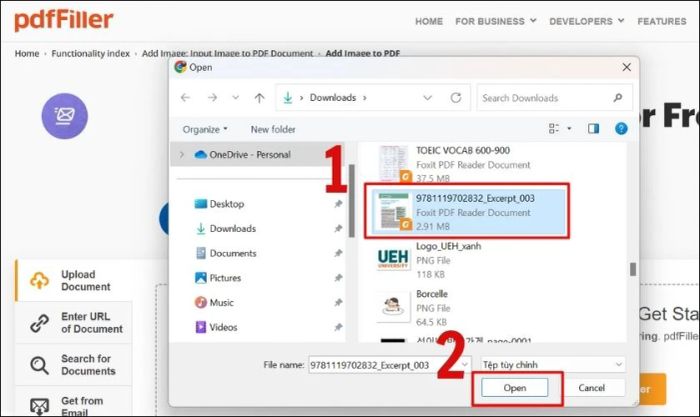
Task: Click the pin icon beside Pictures
Action: pyautogui.click(x=338, y=278)
